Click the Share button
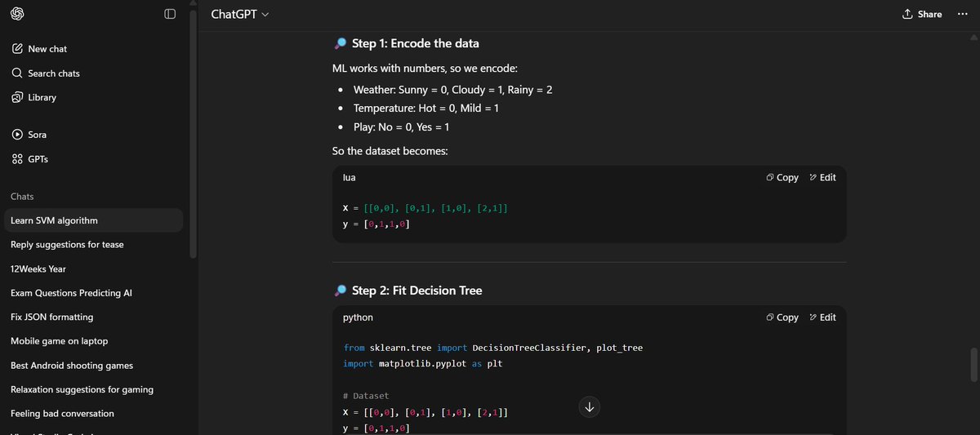 pos(922,14)
